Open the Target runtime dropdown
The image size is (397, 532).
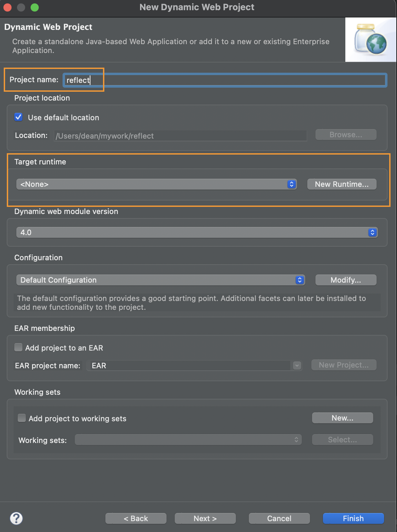(x=156, y=184)
